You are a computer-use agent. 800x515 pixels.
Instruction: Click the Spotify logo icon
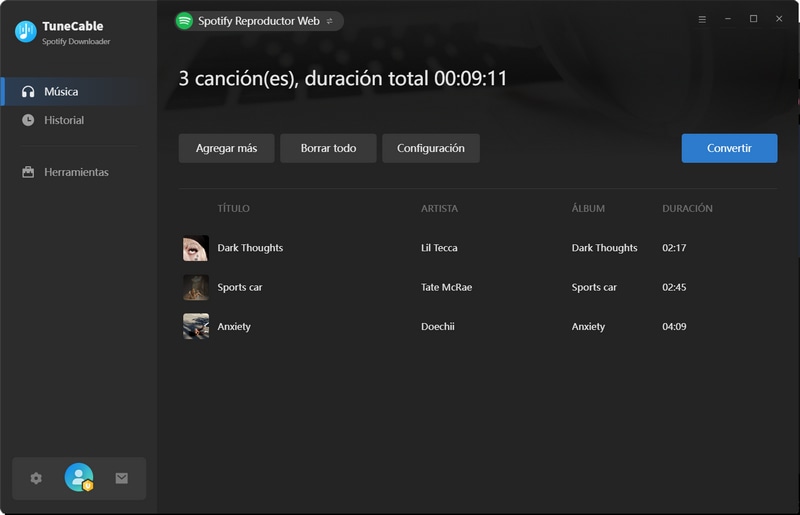(184, 20)
